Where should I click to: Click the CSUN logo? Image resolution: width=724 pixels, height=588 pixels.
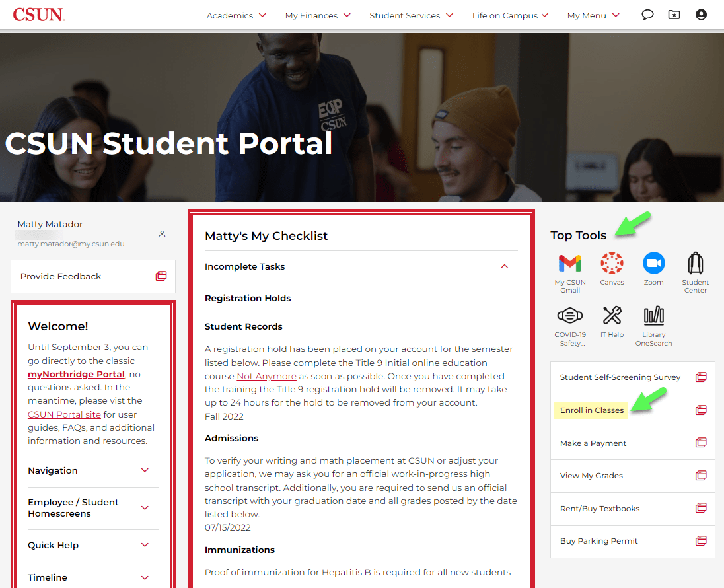click(39, 15)
